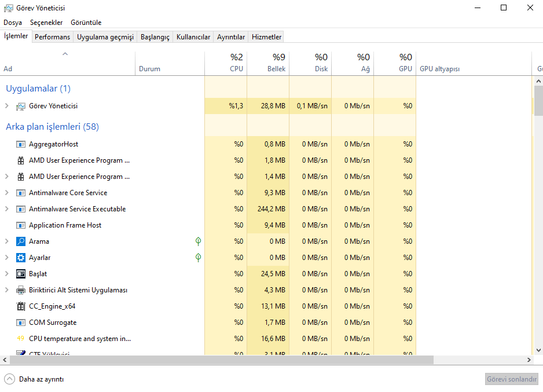Click the %1,3 CPU value cell
The height and width of the screenshot is (392, 543).
click(x=226, y=106)
